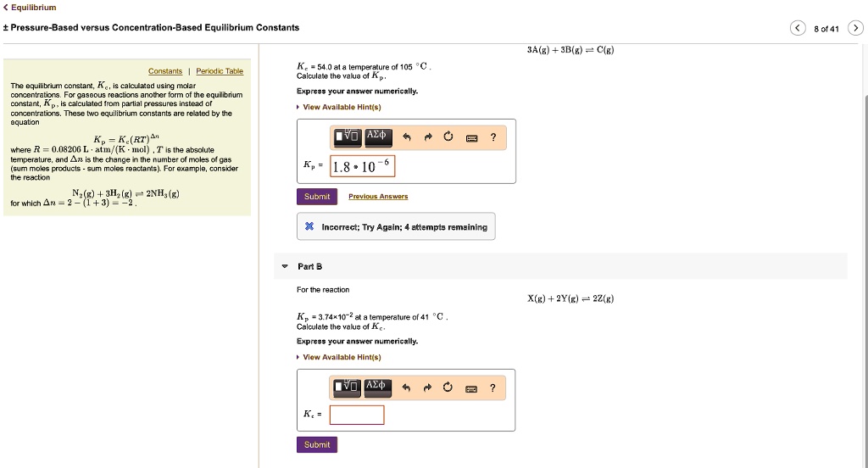Open the Previous Answers link
The width and height of the screenshot is (868, 468).
[x=378, y=197]
